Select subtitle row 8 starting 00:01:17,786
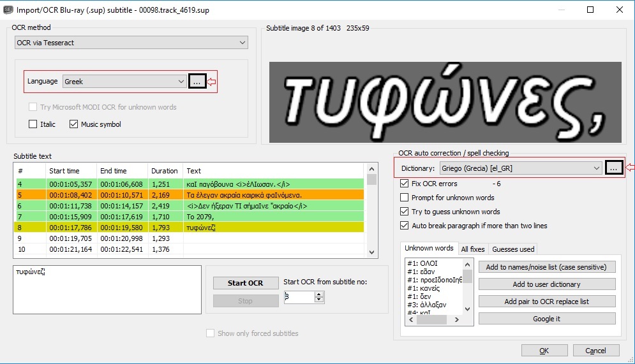 pos(190,228)
